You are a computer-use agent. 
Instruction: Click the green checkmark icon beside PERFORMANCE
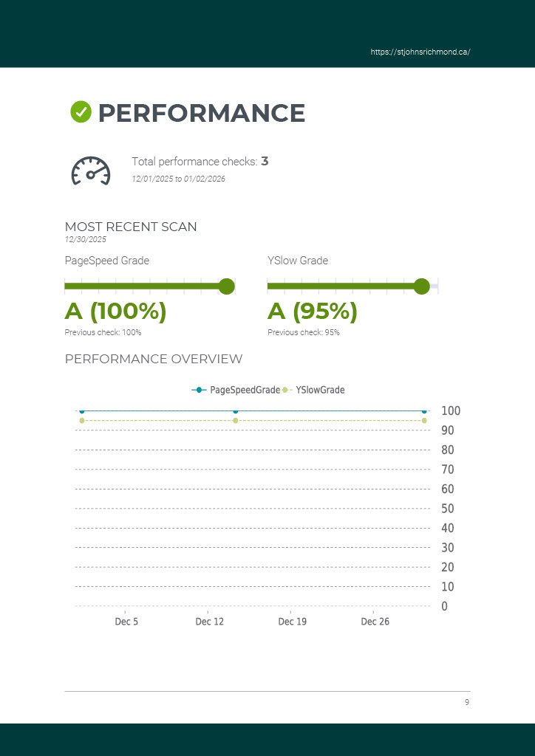coord(81,111)
